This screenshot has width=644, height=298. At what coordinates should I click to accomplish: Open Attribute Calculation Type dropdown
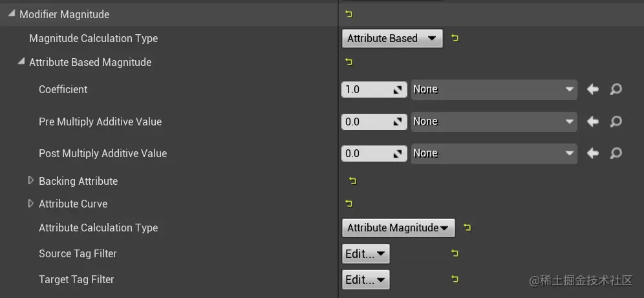[398, 228]
